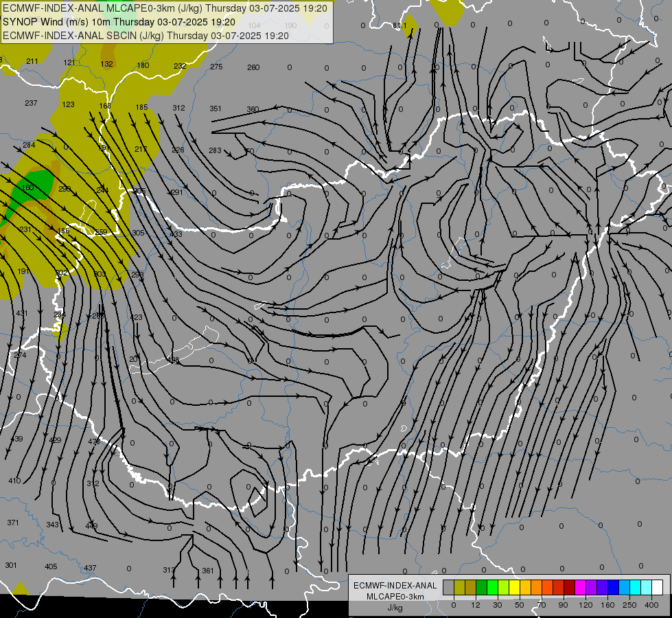The width and height of the screenshot is (672, 618).
Task: Click the bright green legend swatch
Action: pyautogui.click(x=492, y=588)
